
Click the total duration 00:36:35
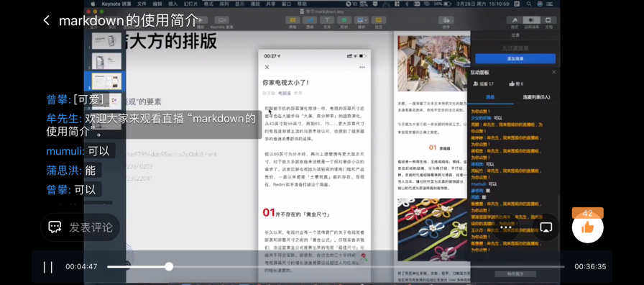[x=590, y=267]
